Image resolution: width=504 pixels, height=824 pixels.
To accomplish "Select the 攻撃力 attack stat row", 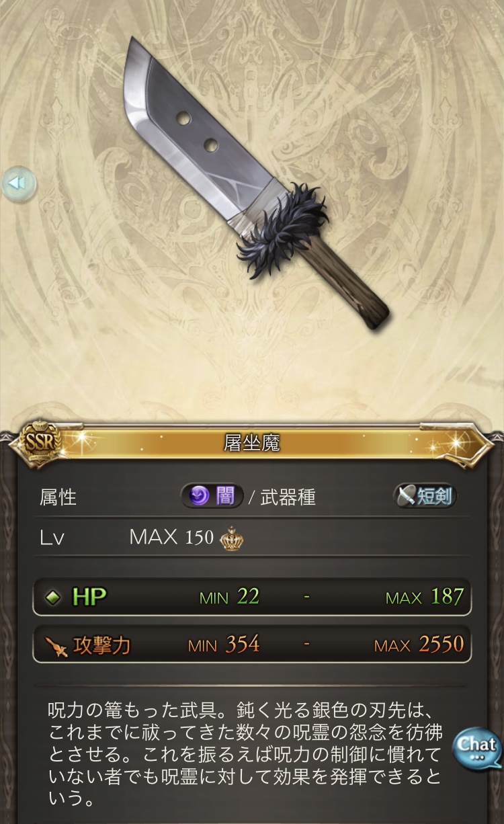I will click(252, 645).
